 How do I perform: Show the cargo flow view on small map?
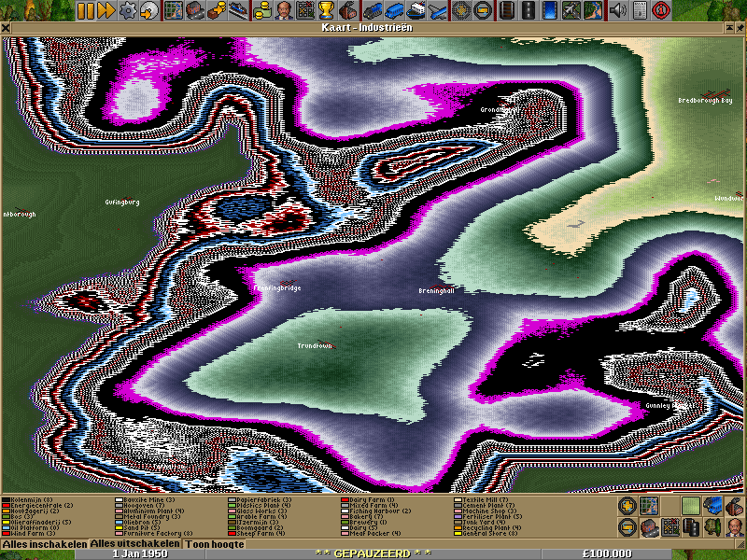coord(670,527)
